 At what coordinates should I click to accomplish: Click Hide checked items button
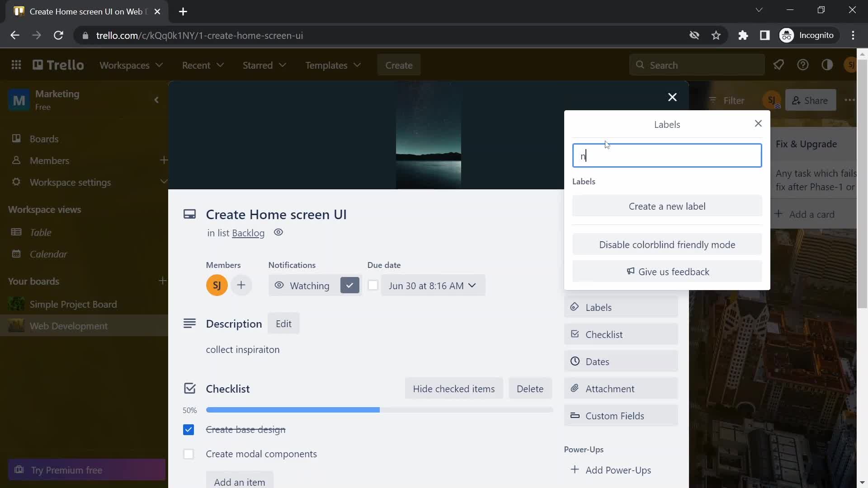[x=454, y=388]
